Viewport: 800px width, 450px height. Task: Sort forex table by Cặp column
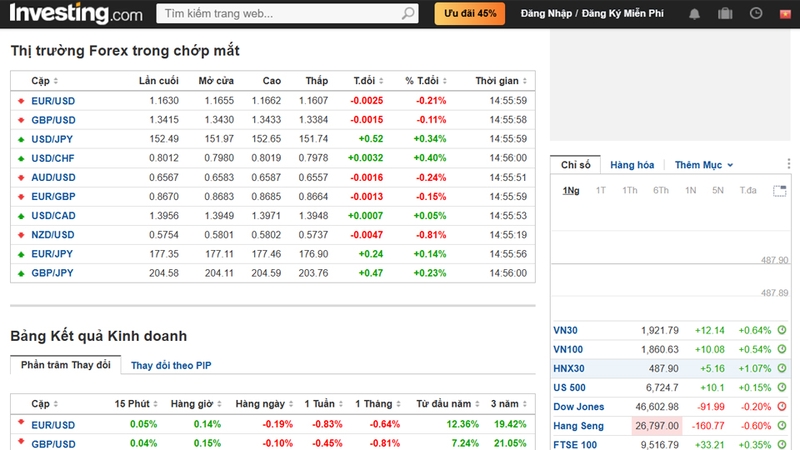[44, 80]
